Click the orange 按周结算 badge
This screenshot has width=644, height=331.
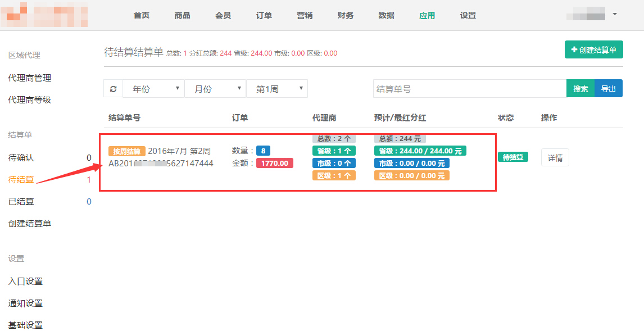point(127,151)
